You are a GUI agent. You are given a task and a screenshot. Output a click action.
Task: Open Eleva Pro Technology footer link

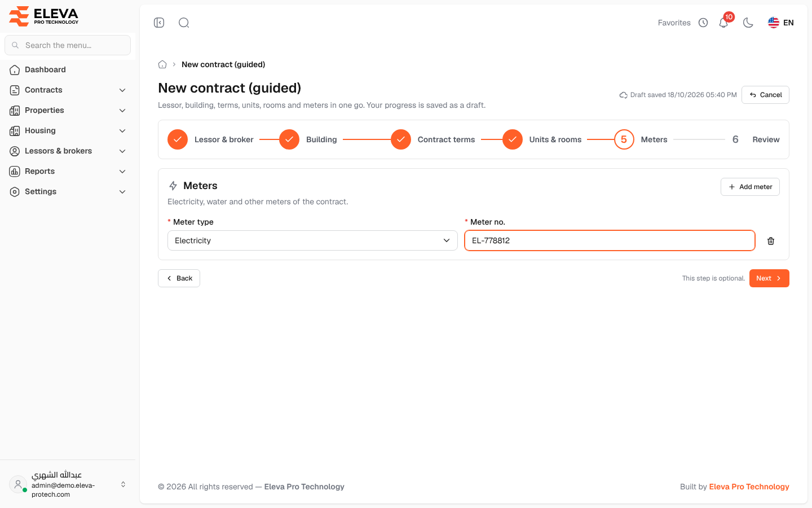tap(749, 487)
